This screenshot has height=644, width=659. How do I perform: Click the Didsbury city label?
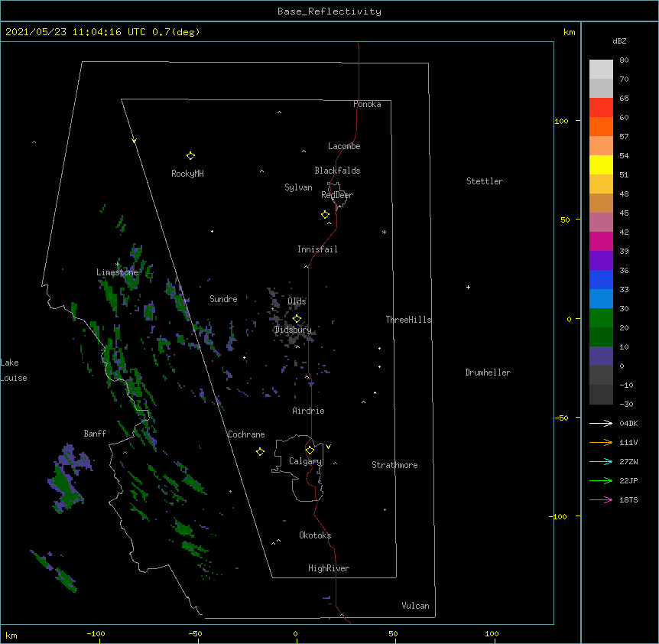pos(293,330)
